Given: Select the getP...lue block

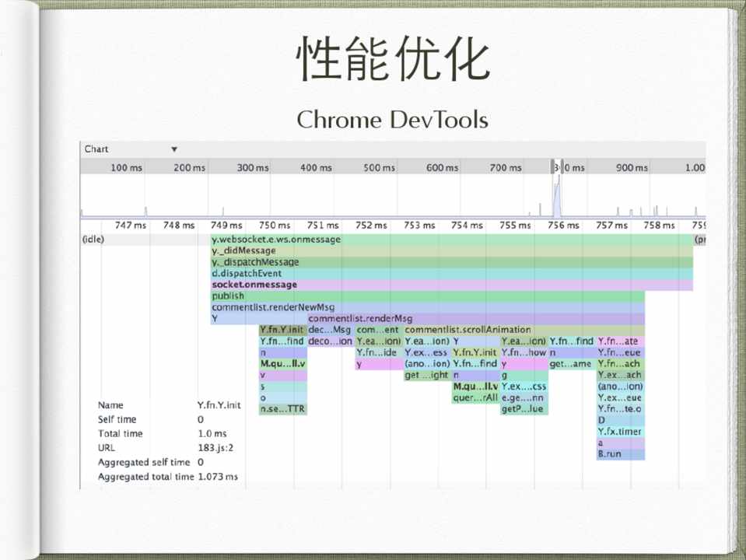Looking at the screenshot, I should pos(524,409).
